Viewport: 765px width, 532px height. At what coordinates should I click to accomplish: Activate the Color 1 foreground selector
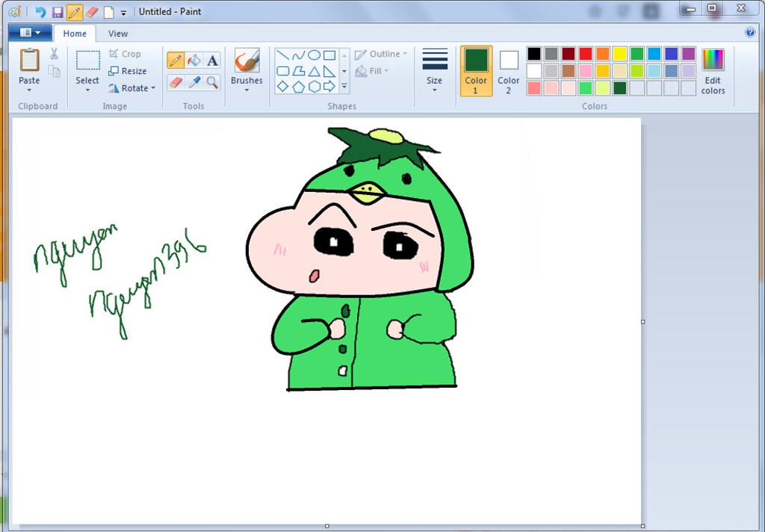[476, 71]
